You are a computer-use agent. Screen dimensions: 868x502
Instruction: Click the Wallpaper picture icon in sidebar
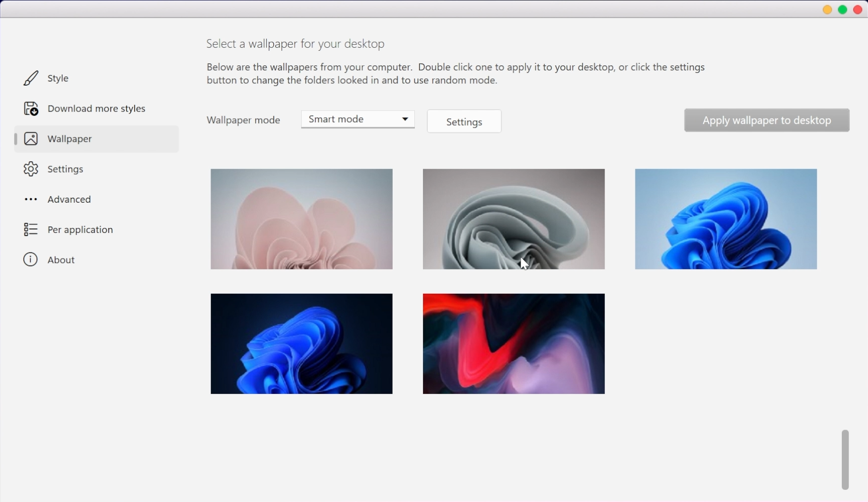tap(31, 139)
